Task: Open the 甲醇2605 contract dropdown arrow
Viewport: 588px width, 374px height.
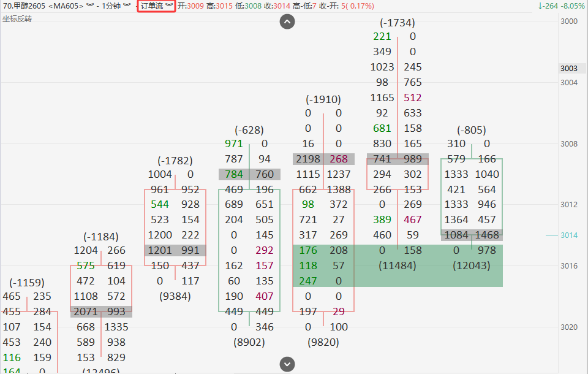Action: pyautogui.click(x=90, y=6)
